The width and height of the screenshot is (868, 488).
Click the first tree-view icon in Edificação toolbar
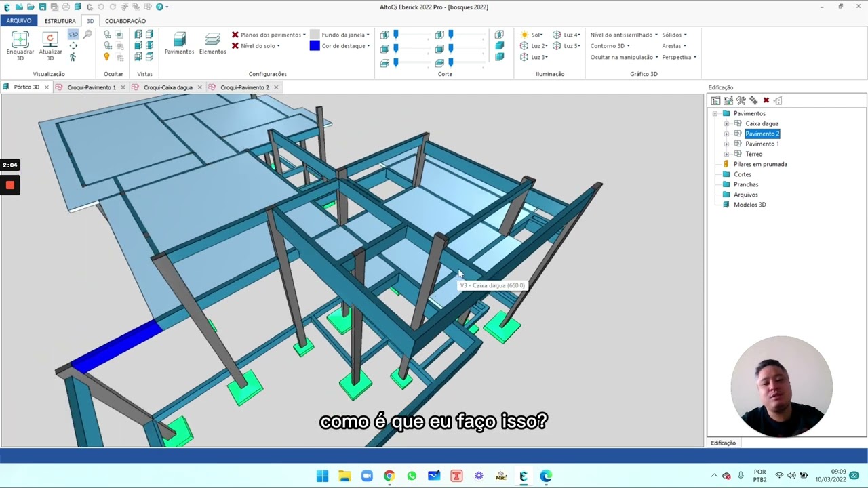pyautogui.click(x=715, y=100)
